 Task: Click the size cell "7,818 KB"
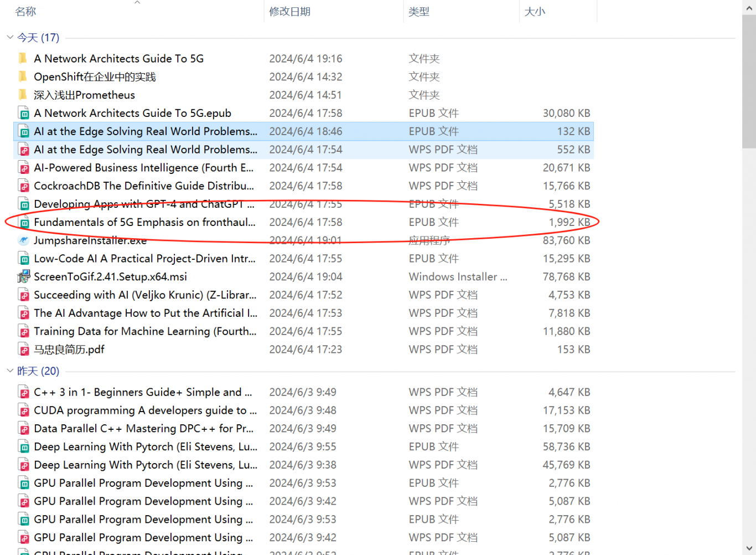569,313
